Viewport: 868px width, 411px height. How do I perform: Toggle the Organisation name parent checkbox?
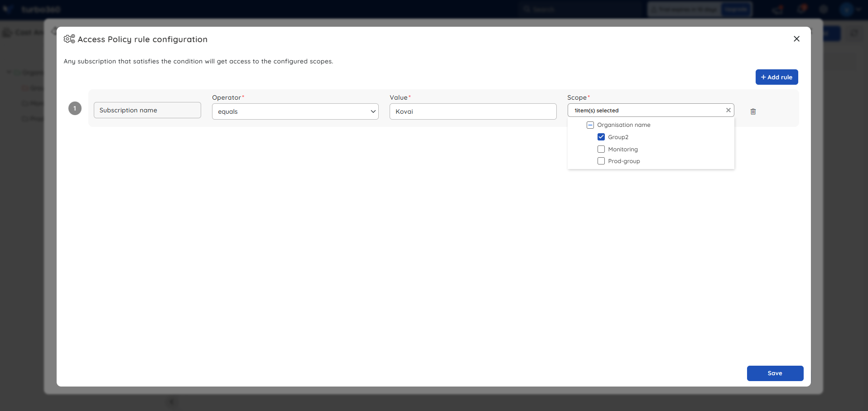[x=590, y=125]
